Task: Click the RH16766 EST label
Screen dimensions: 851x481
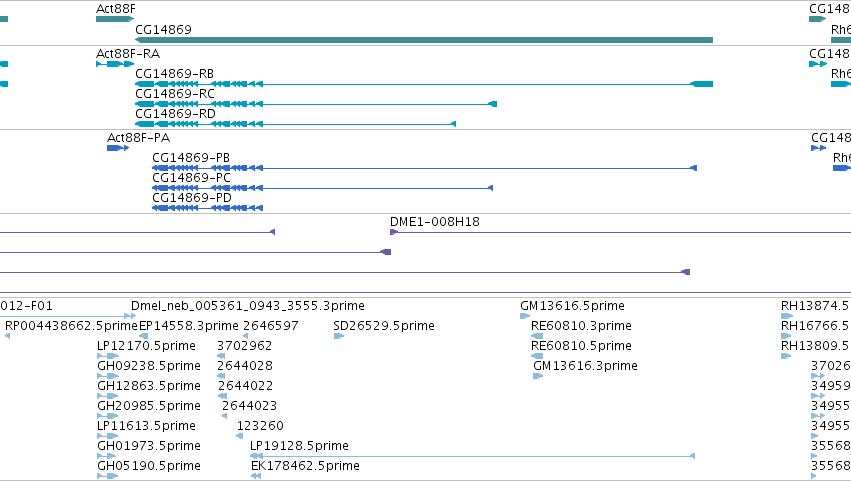Action: pyautogui.click(x=816, y=326)
